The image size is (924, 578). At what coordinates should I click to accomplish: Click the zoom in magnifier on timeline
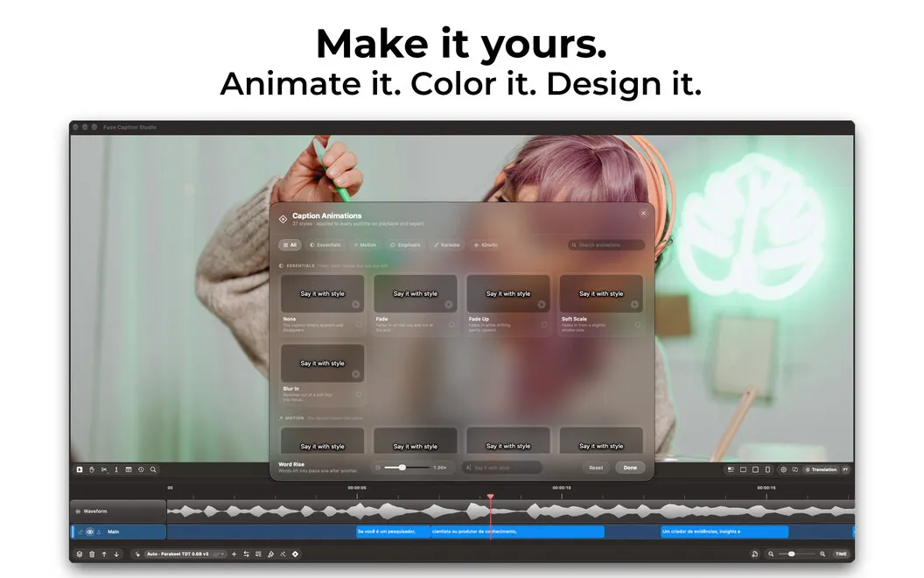(822, 553)
